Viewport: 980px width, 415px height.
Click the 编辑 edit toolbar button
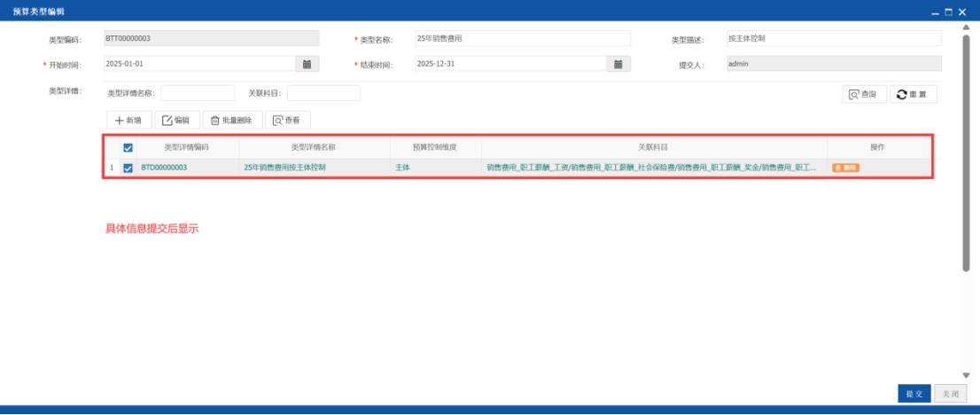pyautogui.click(x=177, y=121)
